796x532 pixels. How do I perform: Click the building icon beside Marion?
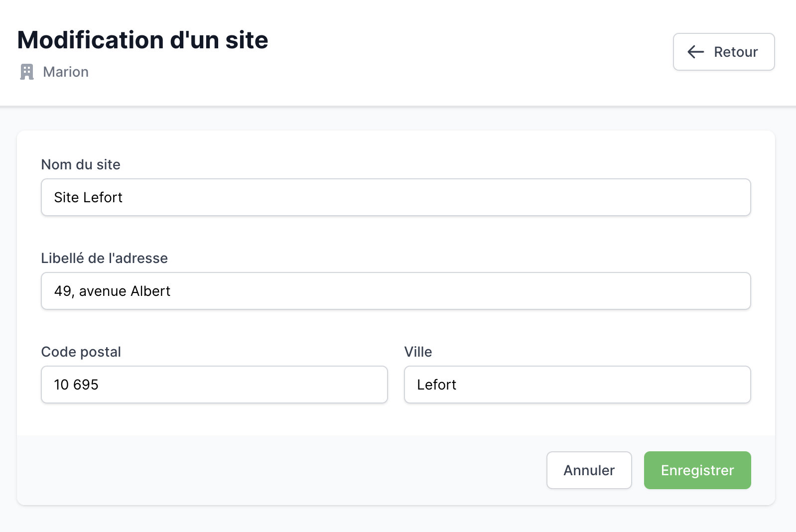pos(27,72)
